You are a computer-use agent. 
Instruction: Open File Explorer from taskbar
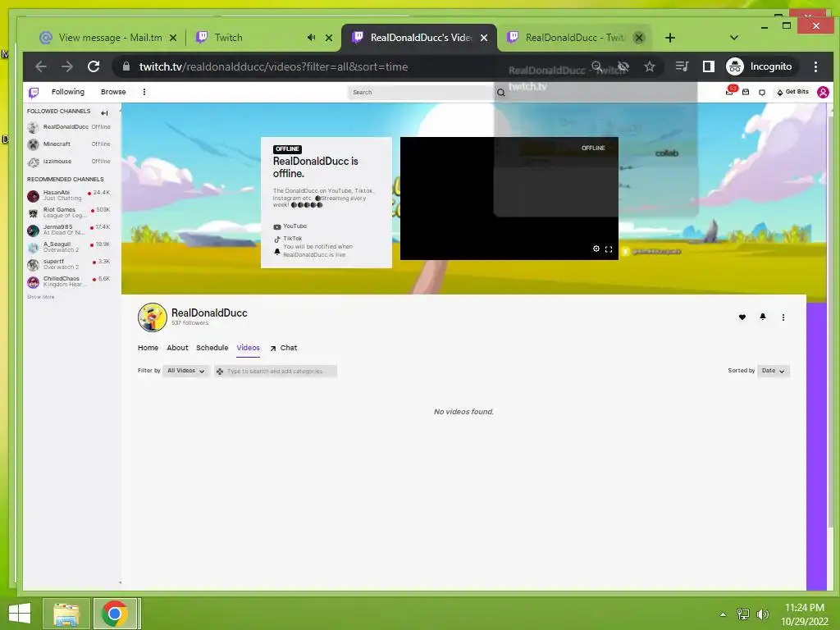(x=66, y=614)
